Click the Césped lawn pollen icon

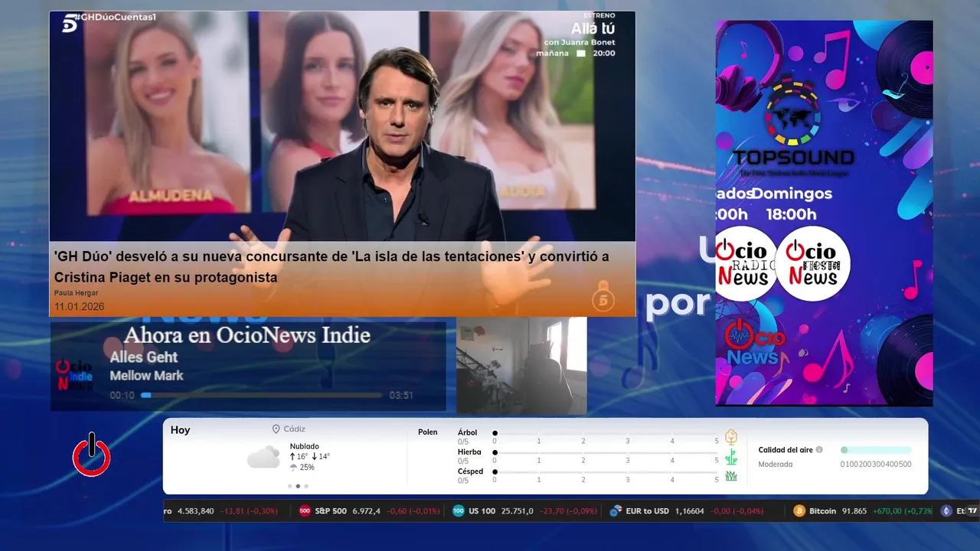[730, 476]
